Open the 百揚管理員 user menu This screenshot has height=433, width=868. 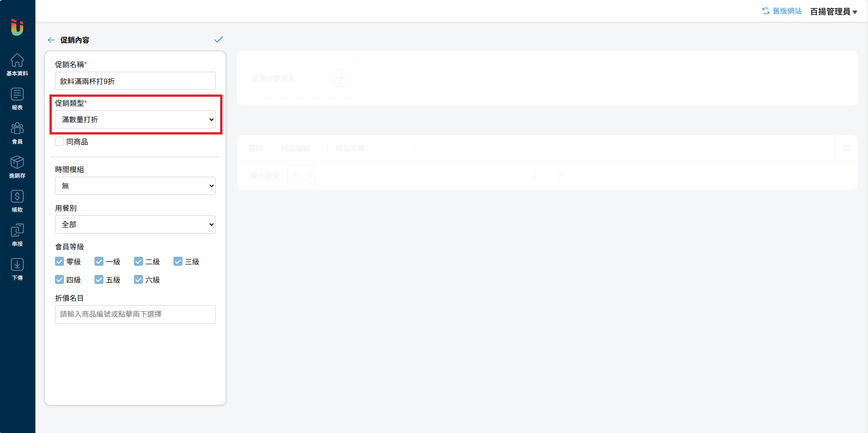coord(833,11)
